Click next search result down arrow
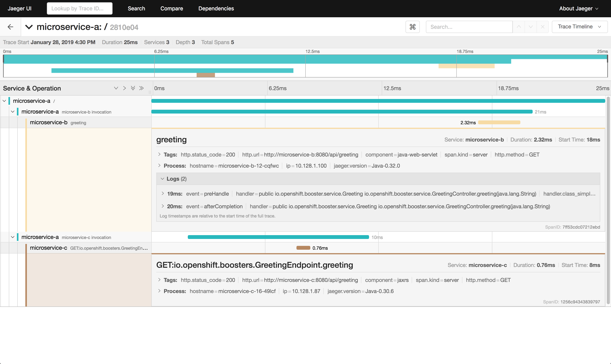Viewport: 611px width, 364px height. (x=531, y=27)
